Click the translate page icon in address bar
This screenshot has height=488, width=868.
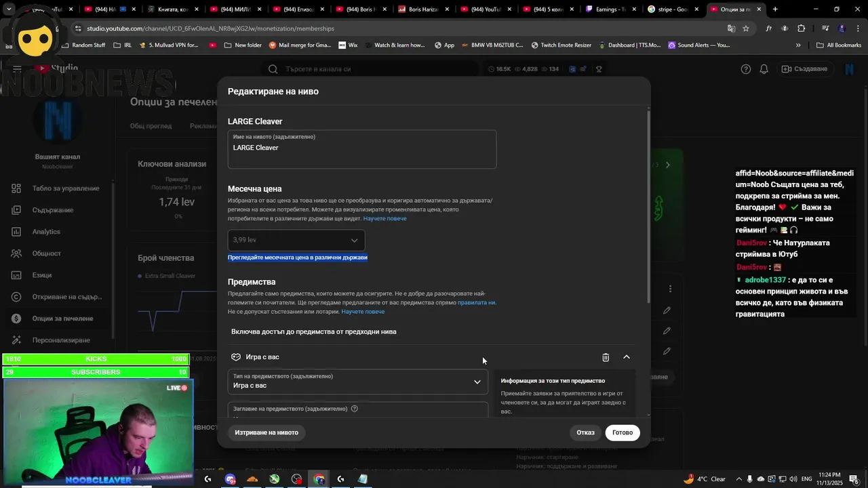[x=731, y=28]
